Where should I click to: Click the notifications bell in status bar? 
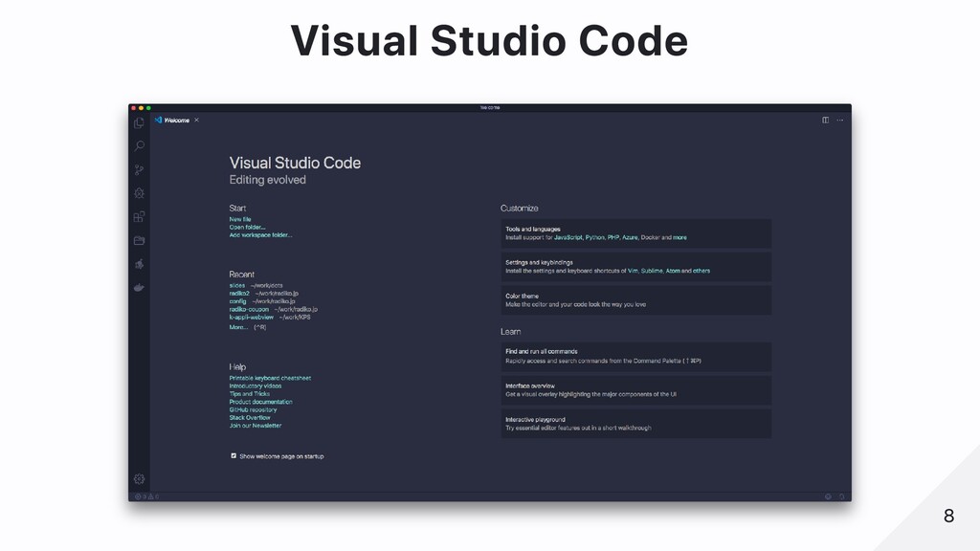(x=842, y=496)
